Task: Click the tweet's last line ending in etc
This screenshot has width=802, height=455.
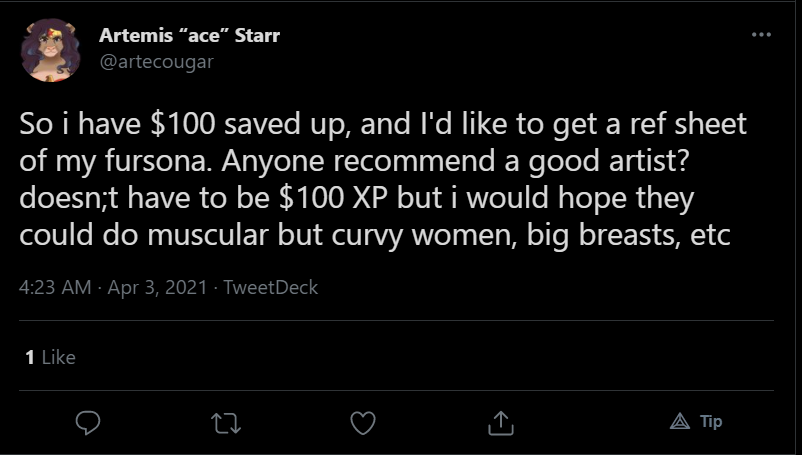Action: (x=375, y=236)
